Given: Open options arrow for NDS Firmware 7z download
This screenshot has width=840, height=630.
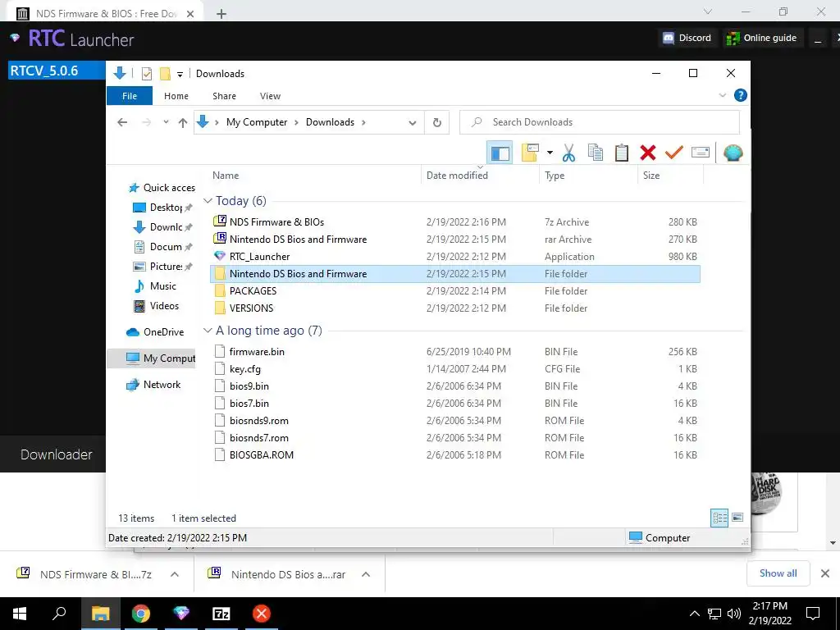Looking at the screenshot, I should tap(174, 574).
